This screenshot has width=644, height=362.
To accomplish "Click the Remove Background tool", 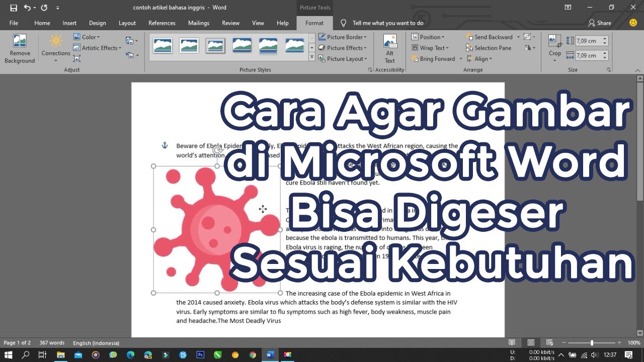I will 20,49.
